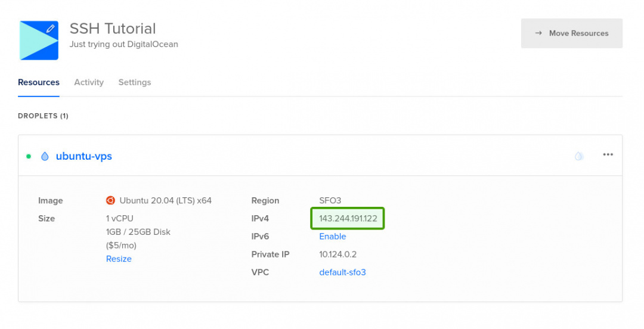The width and height of the screenshot is (644, 329).
Task: Click the Just trying out DigitalOcean description
Action: [x=123, y=44]
